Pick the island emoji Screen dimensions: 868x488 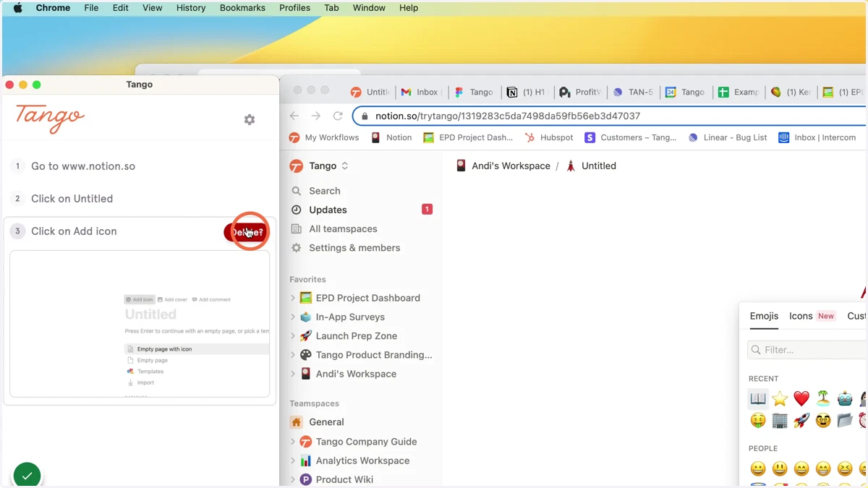coord(823,398)
